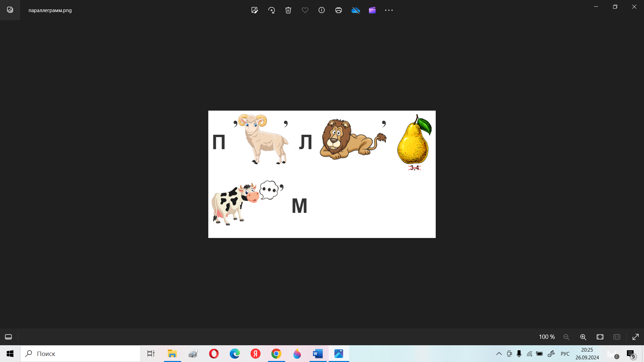Launch Yandex browser from taskbar
644x362 pixels.
256,354
